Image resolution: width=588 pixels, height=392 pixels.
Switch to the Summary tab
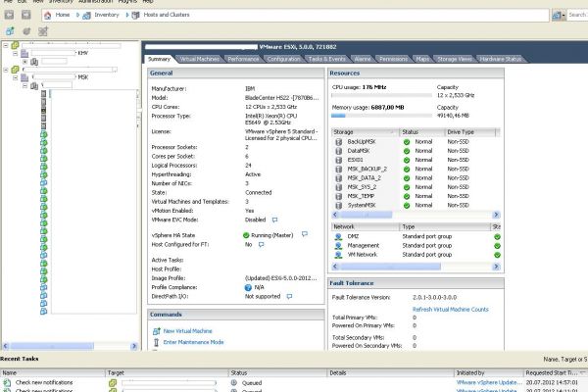(159, 59)
